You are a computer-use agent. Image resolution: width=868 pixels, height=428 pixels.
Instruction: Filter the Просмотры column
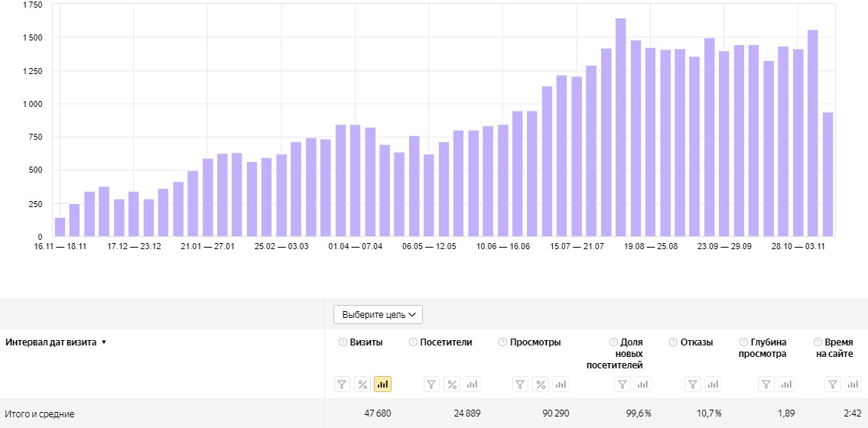(520, 384)
